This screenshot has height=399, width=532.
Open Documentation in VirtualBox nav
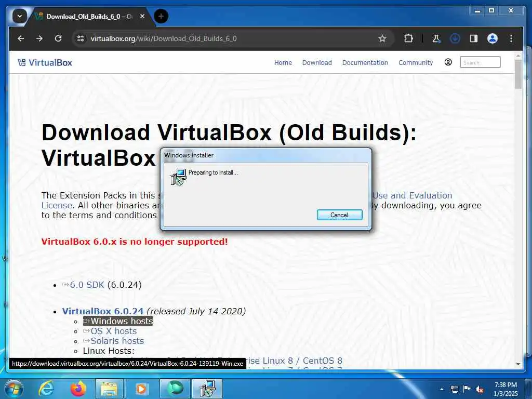[x=365, y=62]
